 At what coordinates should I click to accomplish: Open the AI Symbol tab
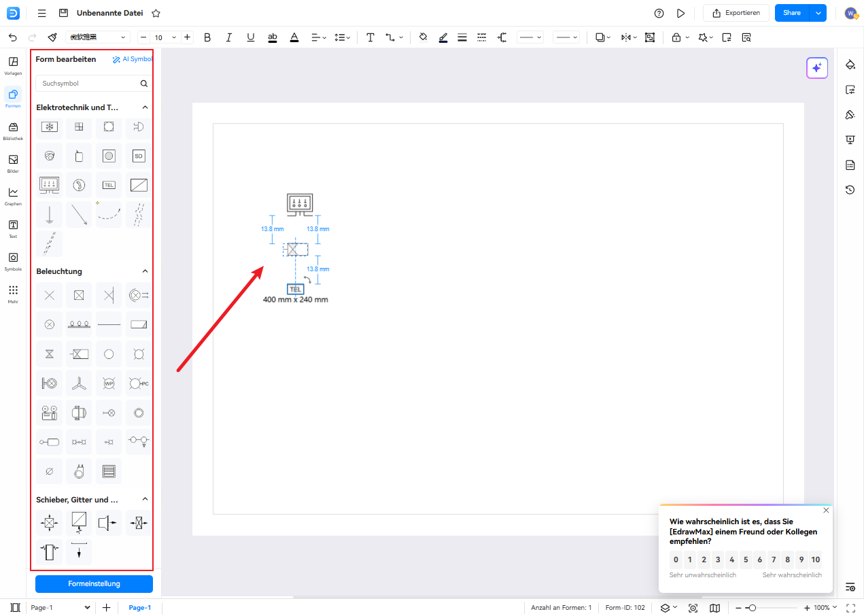[132, 59]
